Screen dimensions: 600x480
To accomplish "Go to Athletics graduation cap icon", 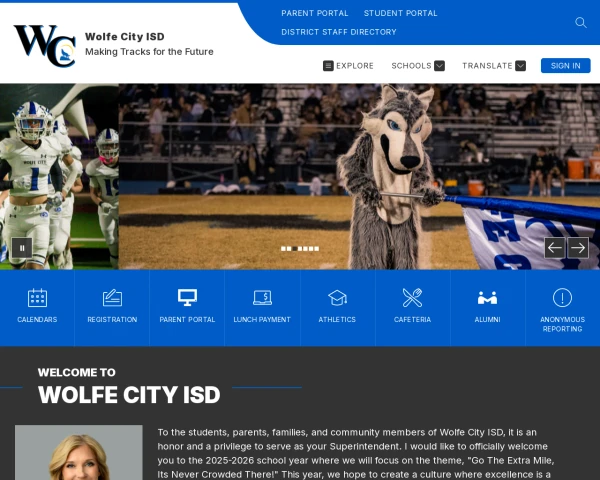I will click(337, 298).
